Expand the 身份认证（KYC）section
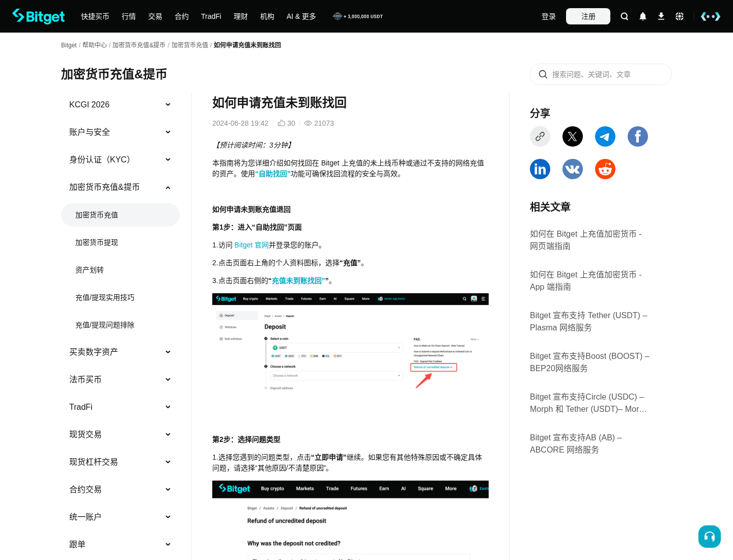733x560 pixels. (x=120, y=159)
